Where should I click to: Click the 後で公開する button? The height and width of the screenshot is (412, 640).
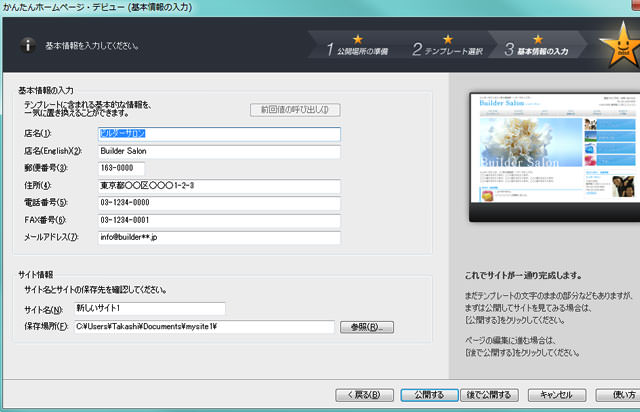point(489,395)
